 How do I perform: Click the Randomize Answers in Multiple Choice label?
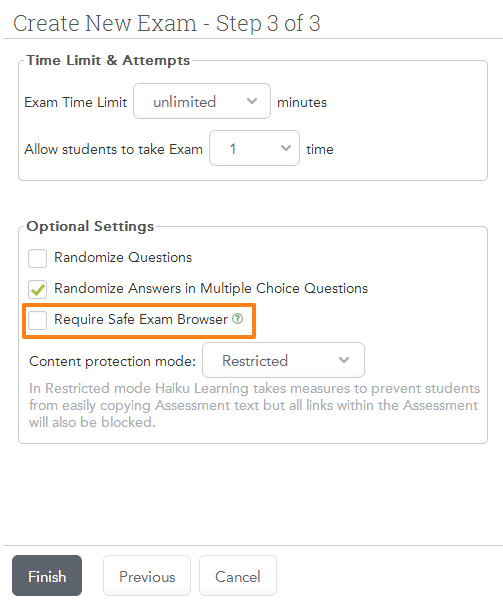[x=211, y=288]
